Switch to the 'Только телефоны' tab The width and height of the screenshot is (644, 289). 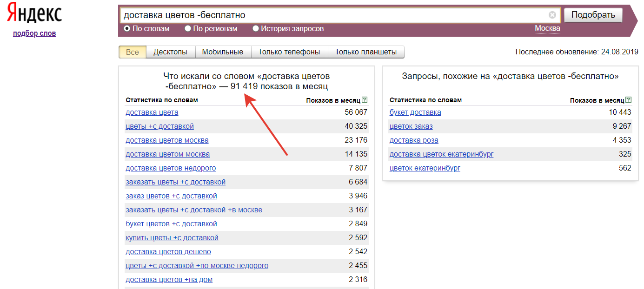289,52
